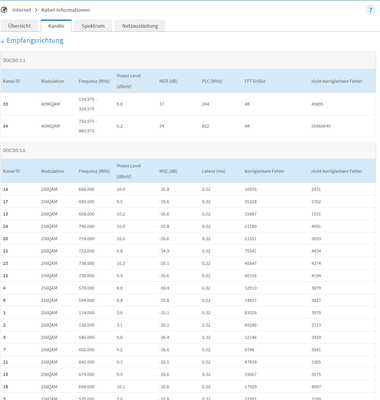
Task: Click frequency 674.000 cell
Action: click(x=87, y=374)
